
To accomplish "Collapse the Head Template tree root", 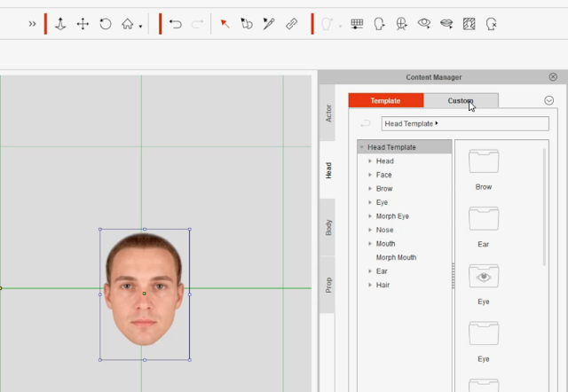I will [361, 147].
